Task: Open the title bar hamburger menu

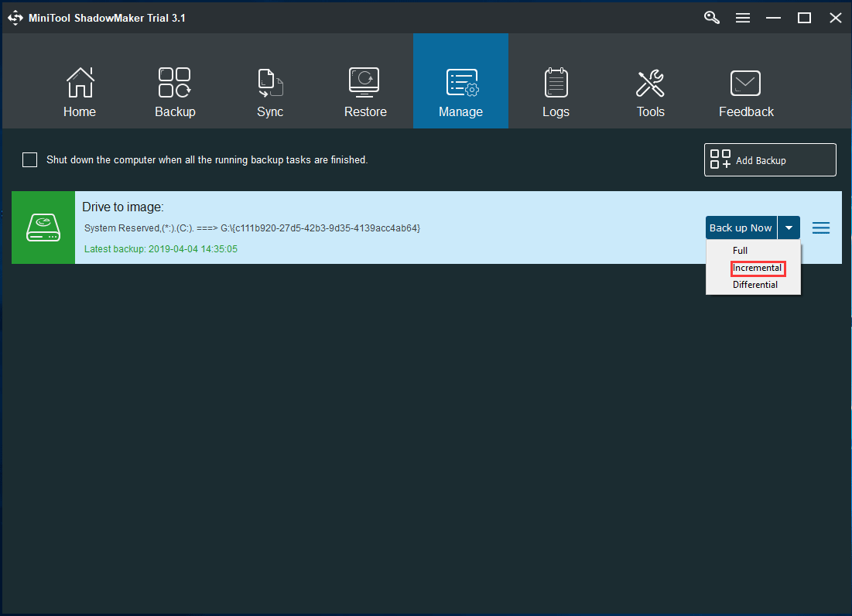Action: point(743,18)
